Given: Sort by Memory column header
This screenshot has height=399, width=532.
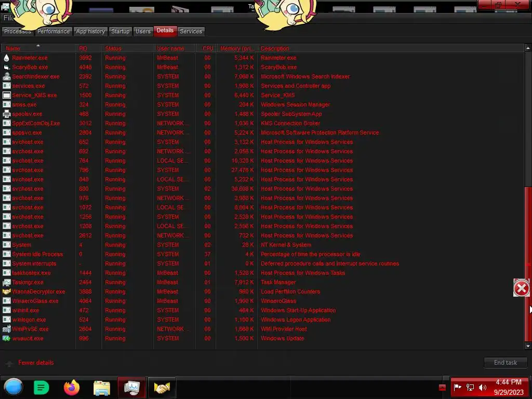Looking at the screenshot, I should click(x=237, y=48).
